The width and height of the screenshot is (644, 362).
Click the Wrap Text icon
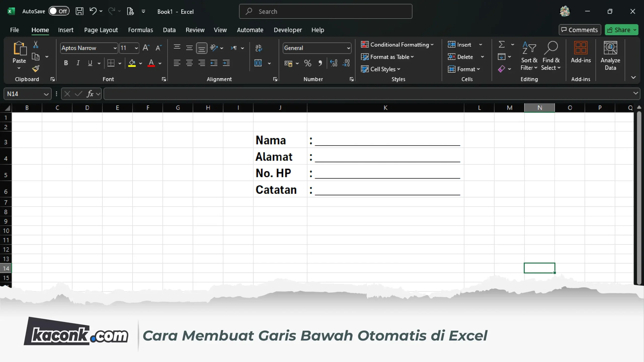pos(258,48)
